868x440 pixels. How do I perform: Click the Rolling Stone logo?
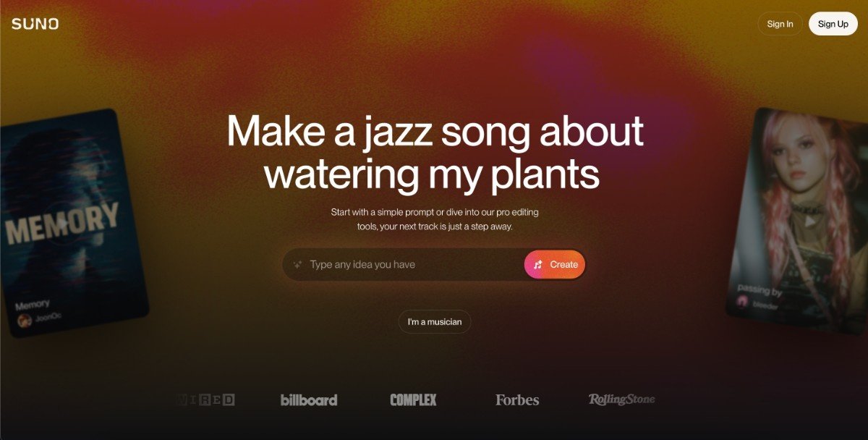(621, 399)
